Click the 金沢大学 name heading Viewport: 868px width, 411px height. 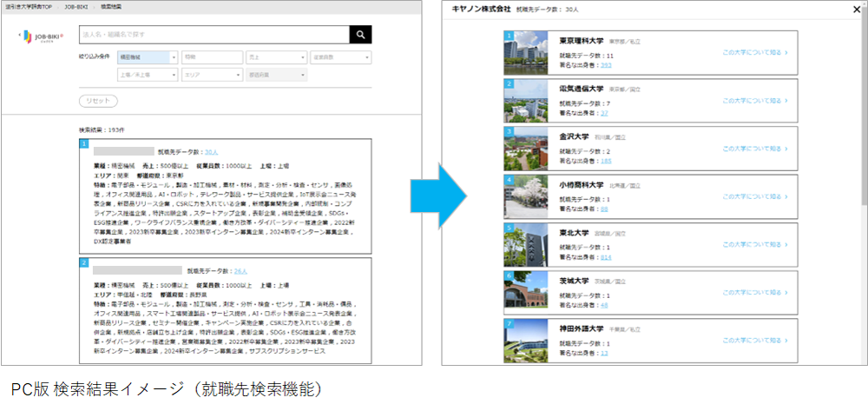point(574,136)
